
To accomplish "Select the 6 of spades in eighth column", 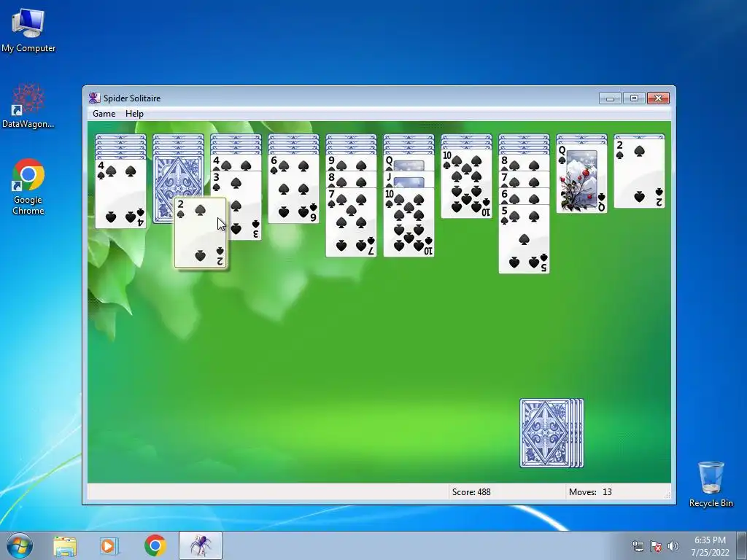I will pos(524,196).
